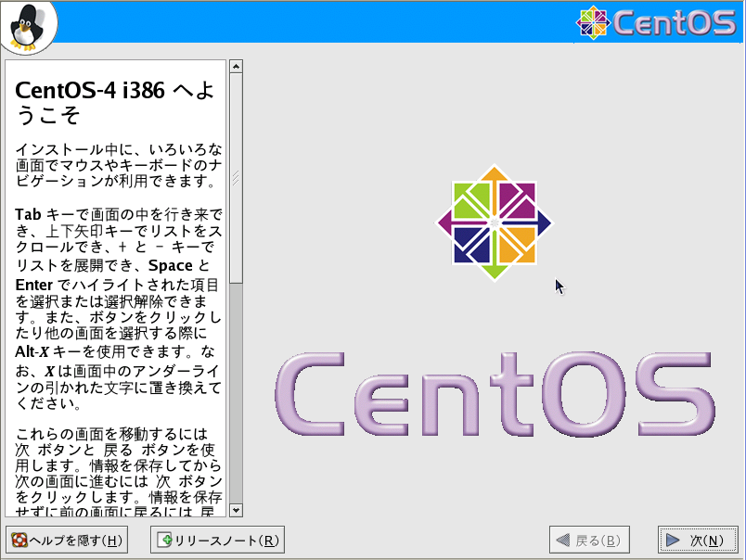Go back with 戻る(B) button
Screen dimensions: 746x560
(x=589, y=540)
